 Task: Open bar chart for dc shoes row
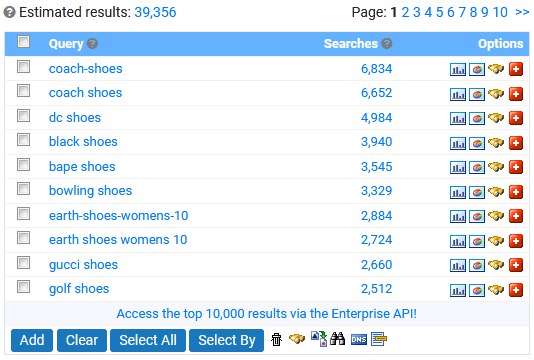point(458,119)
